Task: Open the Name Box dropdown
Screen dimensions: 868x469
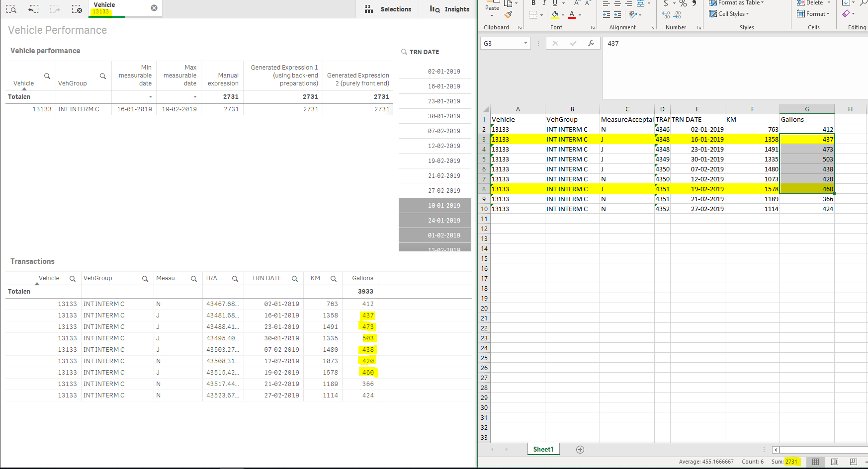Action: click(525, 43)
